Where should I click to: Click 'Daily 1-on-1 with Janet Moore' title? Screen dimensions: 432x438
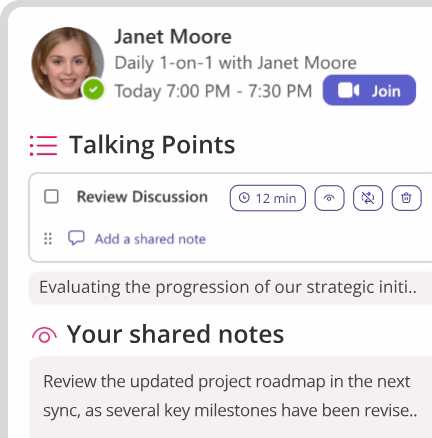[x=236, y=63]
